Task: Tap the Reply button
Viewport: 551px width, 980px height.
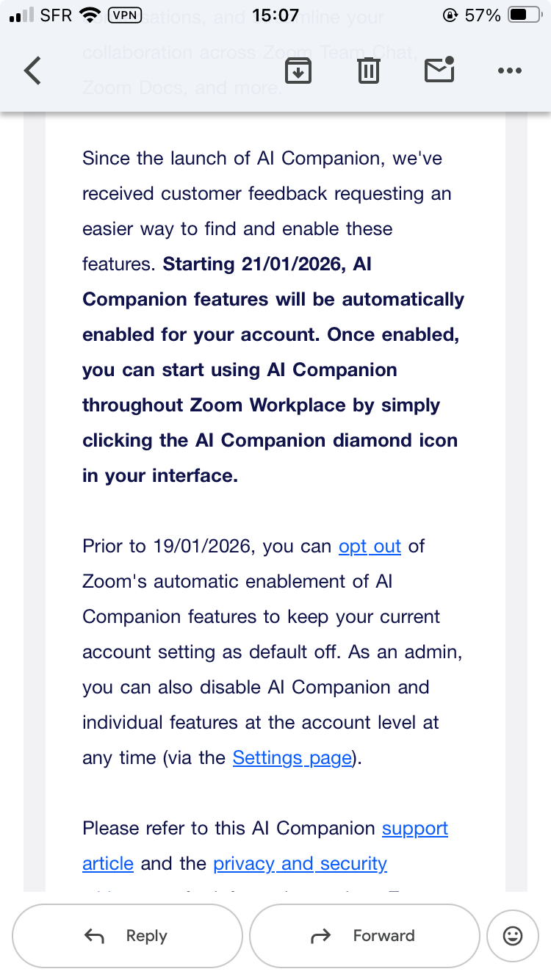Action: 127,935
